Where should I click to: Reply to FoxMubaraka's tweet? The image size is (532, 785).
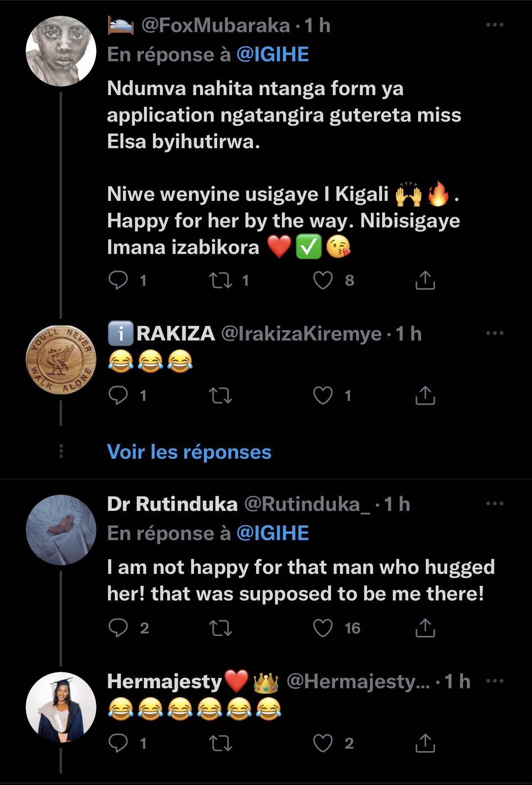click(x=118, y=281)
